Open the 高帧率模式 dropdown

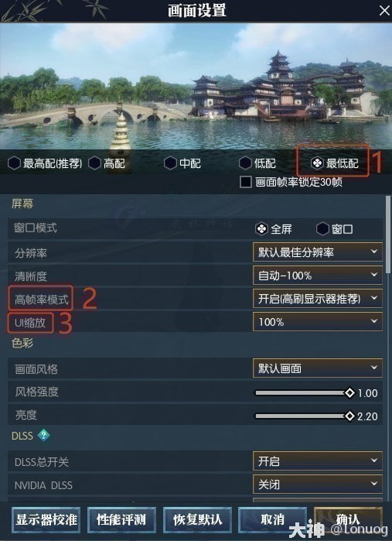click(x=318, y=299)
